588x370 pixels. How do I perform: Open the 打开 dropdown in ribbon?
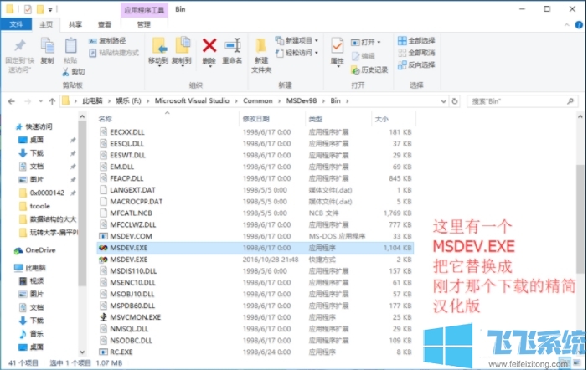(x=366, y=43)
